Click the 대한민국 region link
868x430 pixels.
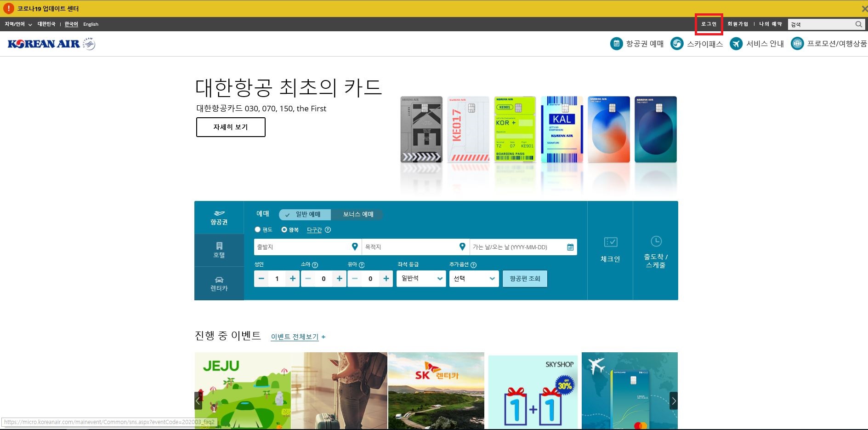coord(46,24)
